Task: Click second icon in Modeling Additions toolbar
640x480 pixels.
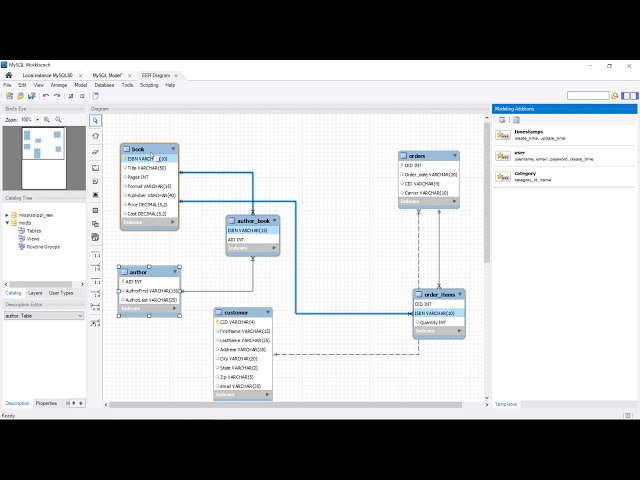Action: point(516,120)
